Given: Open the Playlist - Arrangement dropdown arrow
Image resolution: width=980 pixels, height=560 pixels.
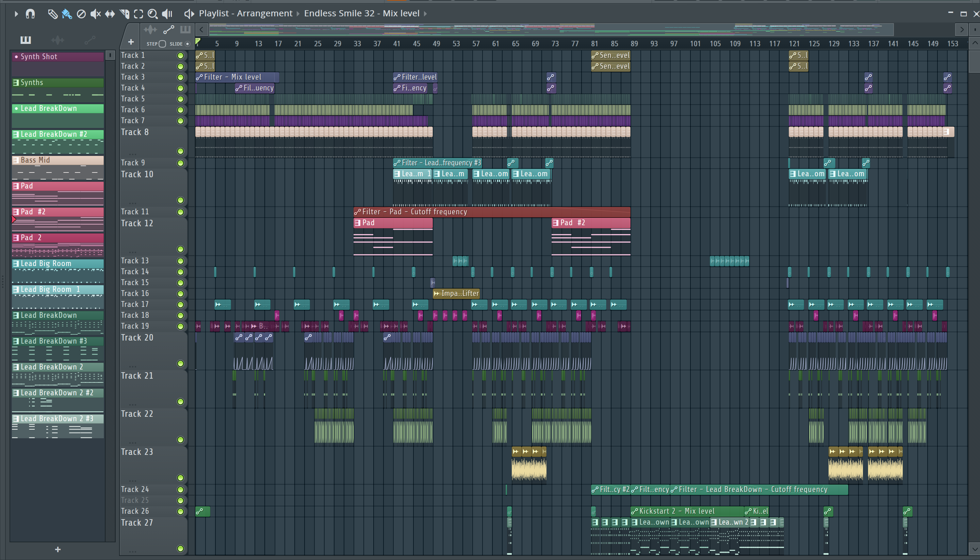Looking at the screenshot, I should [298, 14].
